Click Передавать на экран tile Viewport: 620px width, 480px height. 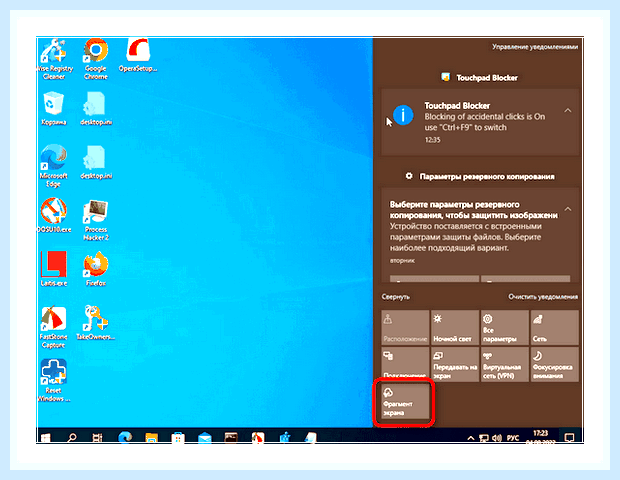[x=455, y=364]
